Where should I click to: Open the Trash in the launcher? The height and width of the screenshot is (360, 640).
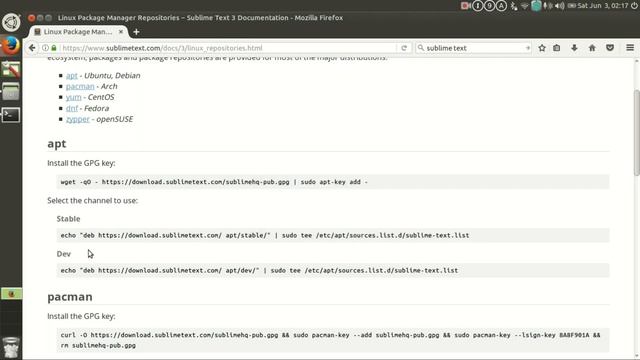click(x=11, y=348)
